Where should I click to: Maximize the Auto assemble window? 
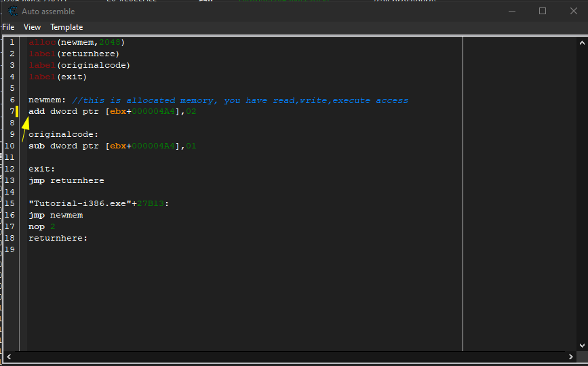point(542,12)
